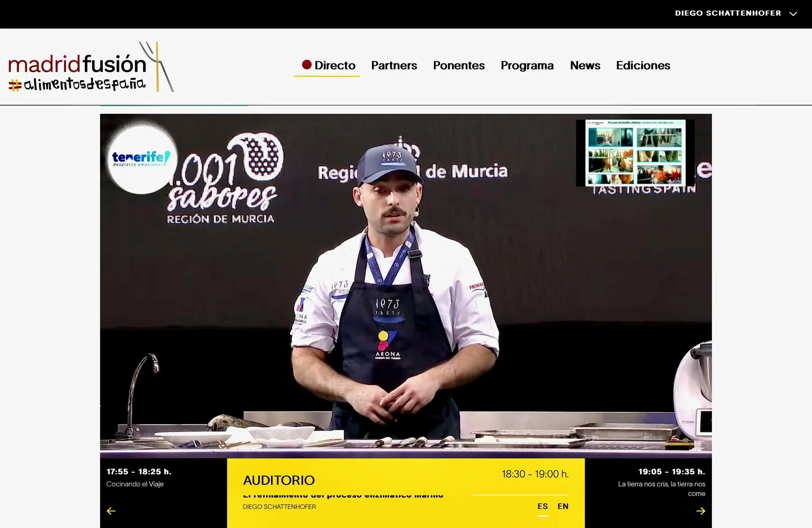Open the Ediciones section
The height and width of the screenshot is (528, 812).
tap(643, 65)
